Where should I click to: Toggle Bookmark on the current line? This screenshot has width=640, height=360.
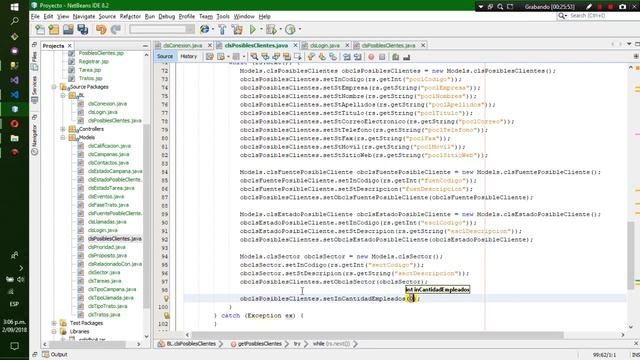click(333, 57)
